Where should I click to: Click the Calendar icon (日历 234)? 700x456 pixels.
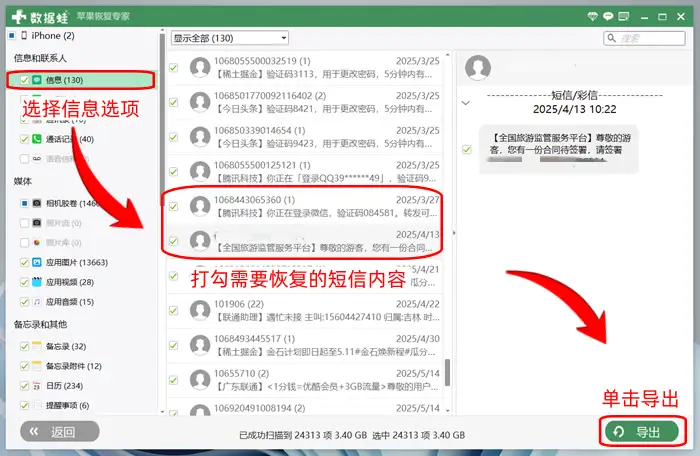tap(37, 385)
